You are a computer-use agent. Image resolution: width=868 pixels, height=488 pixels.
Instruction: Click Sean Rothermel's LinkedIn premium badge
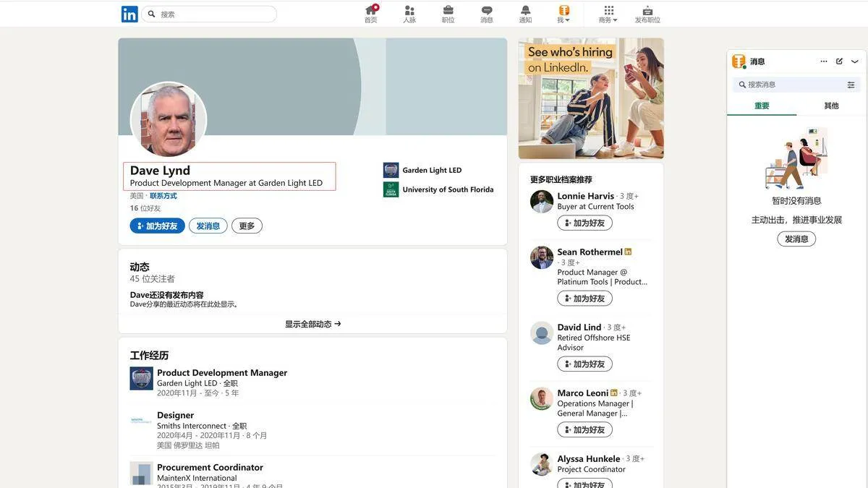point(628,252)
